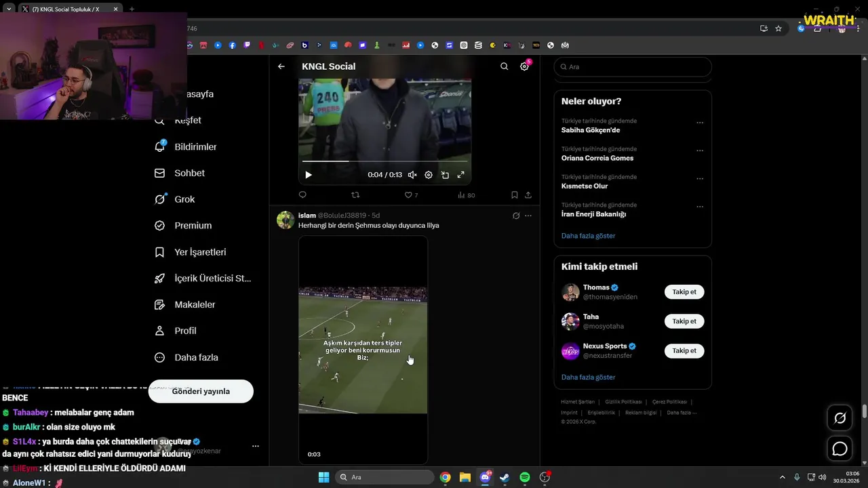The height and width of the screenshot is (488, 868).
Task: Open video playback settings gear
Action: coord(429,175)
